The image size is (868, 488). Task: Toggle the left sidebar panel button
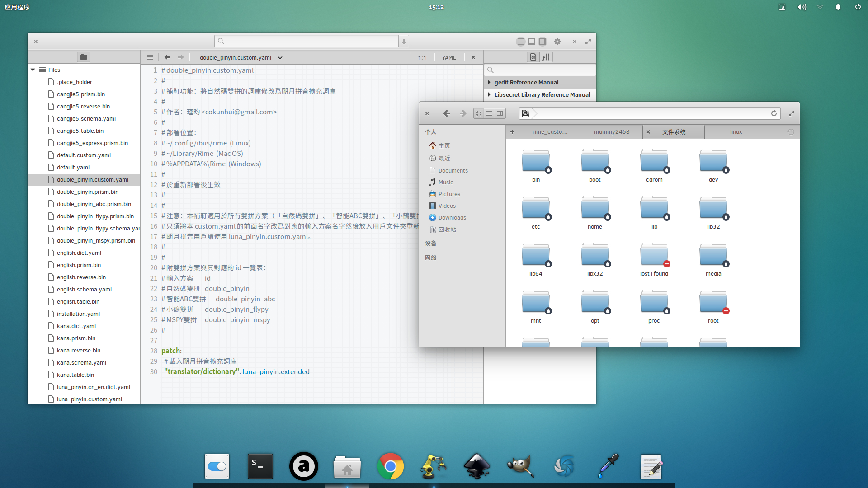point(520,42)
